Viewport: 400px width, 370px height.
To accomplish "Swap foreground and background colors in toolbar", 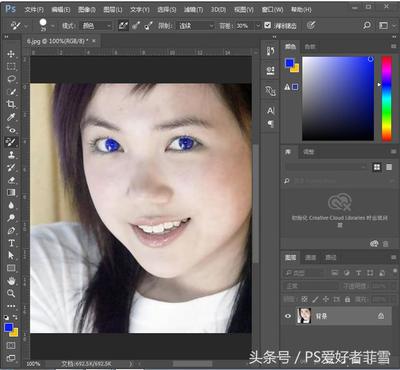I will pos(15,317).
